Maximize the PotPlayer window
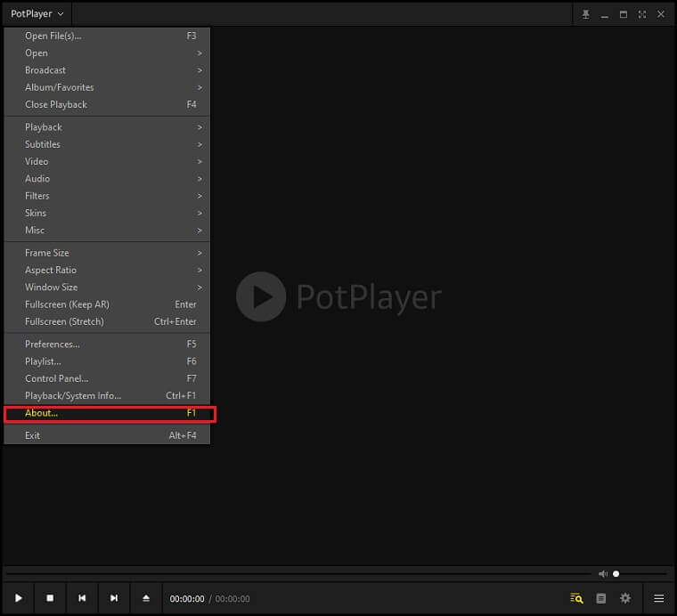 click(x=624, y=14)
